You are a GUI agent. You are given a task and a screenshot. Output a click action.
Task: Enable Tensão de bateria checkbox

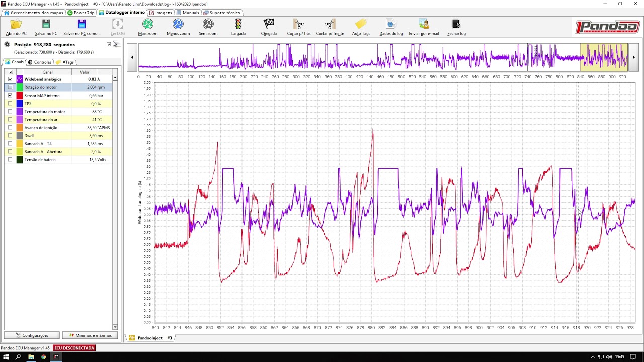point(10,160)
